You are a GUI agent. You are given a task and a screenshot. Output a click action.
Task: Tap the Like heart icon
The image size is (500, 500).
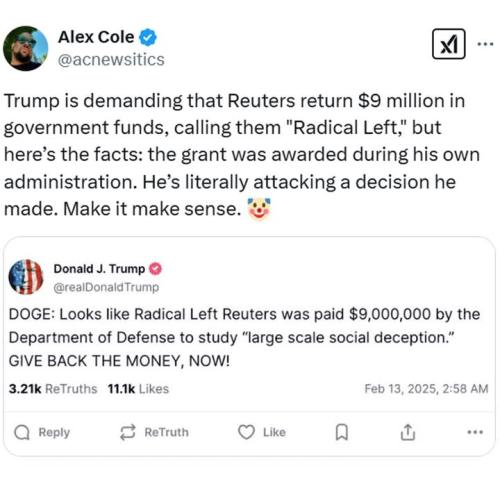coord(246,432)
